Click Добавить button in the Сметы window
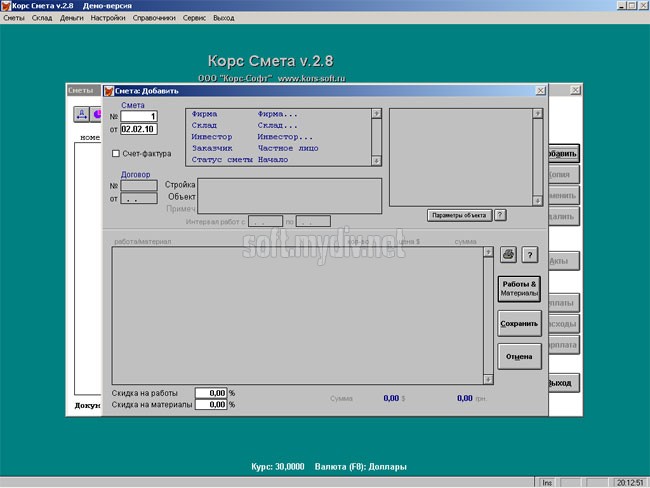Viewport: 650px width, 488px height. (563, 154)
